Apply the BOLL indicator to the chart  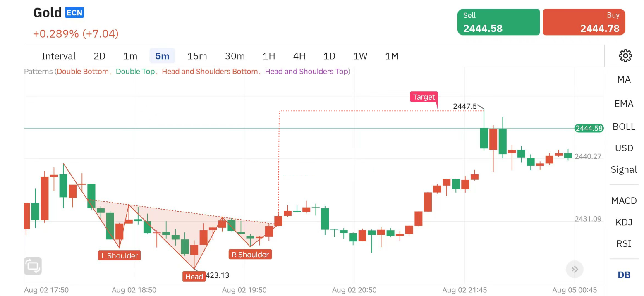(x=623, y=127)
